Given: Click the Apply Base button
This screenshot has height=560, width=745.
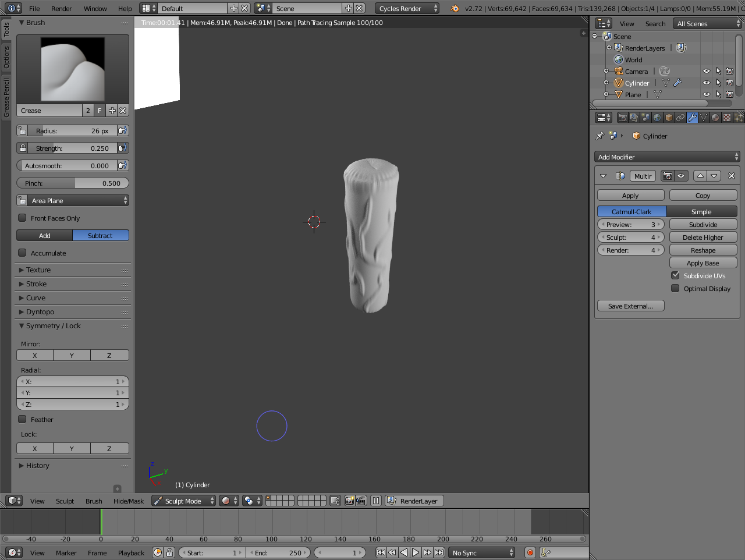Looking at the screenshot, I should [703, 263].
